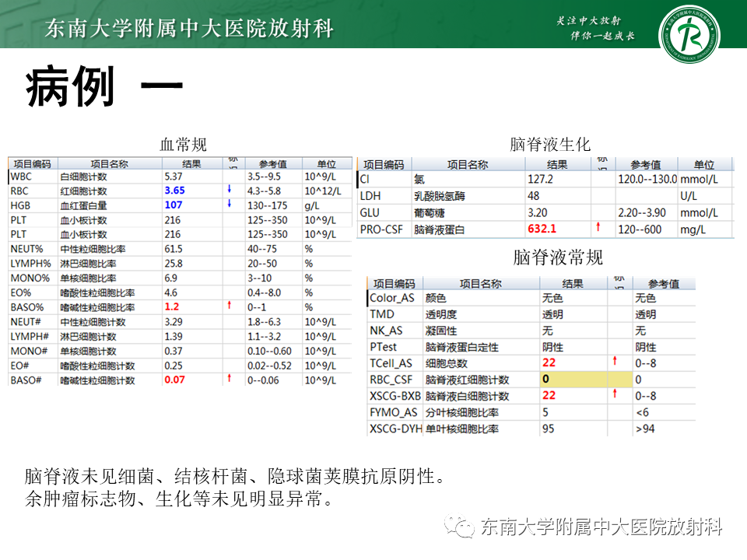Select the LYMPH% result 25.8
This screenshot has height=560, width=747.
174,264
